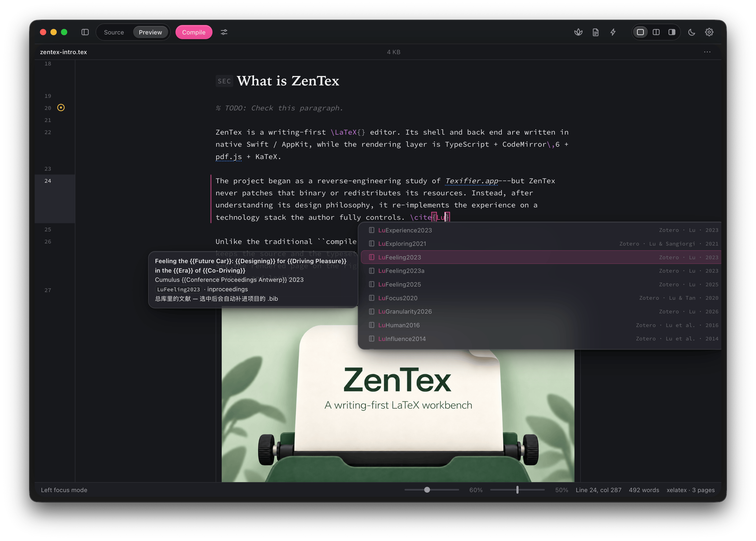756x541 pixels.
Task: Click the lotus zen mode icon
Action: (x=578, y=32)
